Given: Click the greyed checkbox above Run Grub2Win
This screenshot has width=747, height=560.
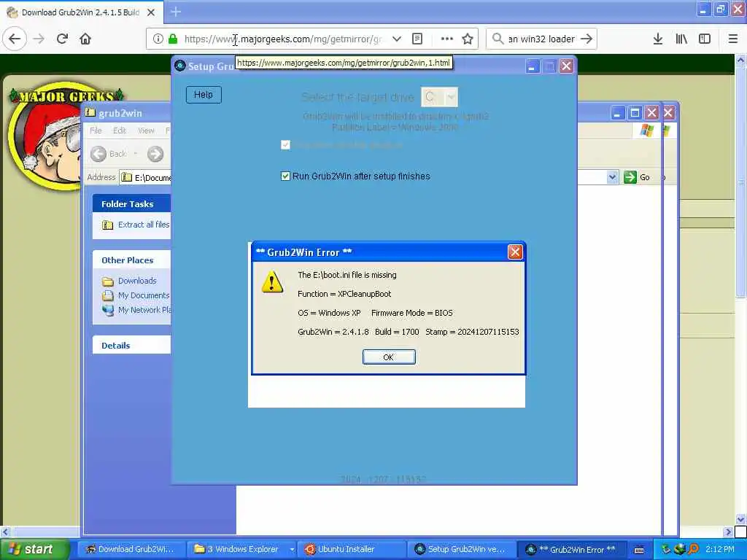Looking at the screenshot, I should [x=285, y=145].
